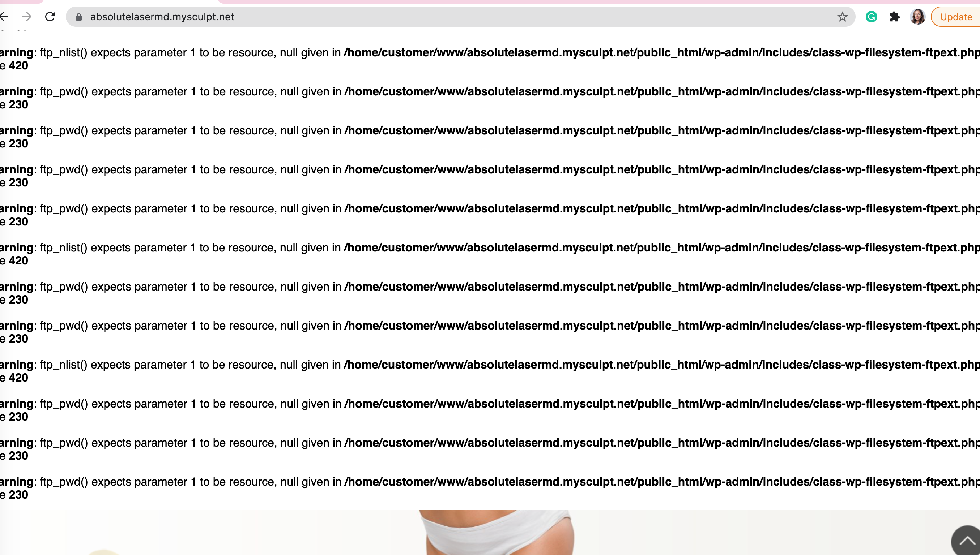Open the Extensions puzzle-piece menu
This screenshot has width=980, height=555.
[x=894, y=17]
